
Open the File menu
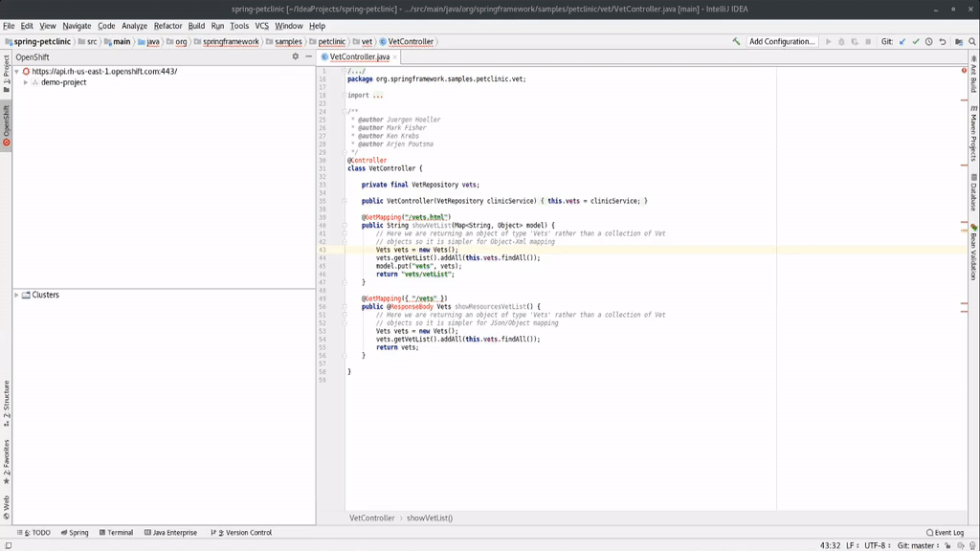coord(9,26)
